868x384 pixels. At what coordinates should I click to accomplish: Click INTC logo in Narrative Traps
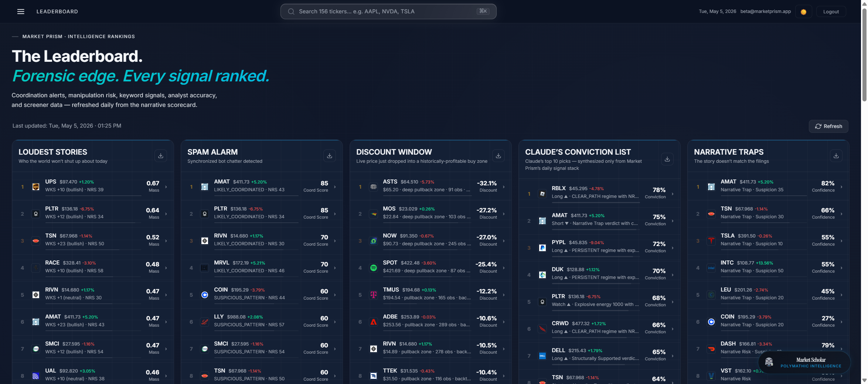pos(711,268)
